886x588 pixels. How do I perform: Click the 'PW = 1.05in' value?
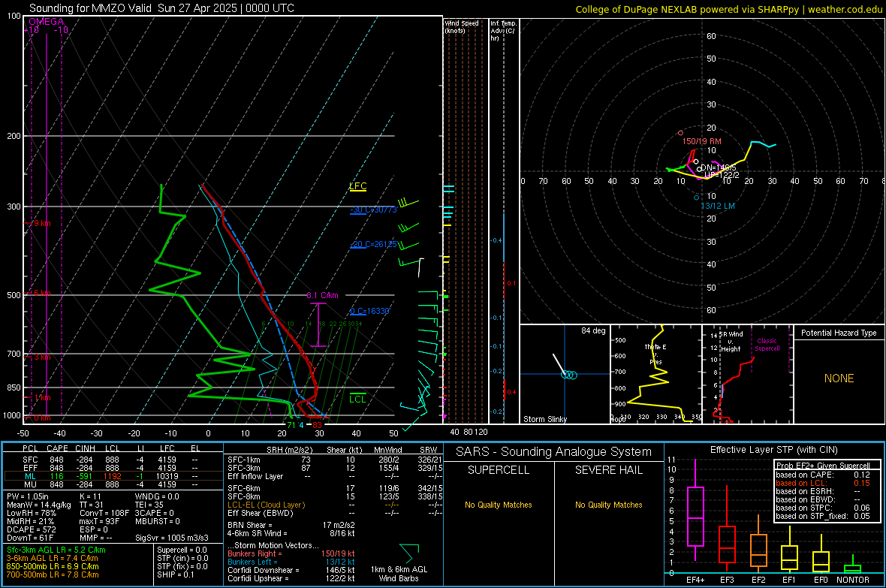point(28,496)
